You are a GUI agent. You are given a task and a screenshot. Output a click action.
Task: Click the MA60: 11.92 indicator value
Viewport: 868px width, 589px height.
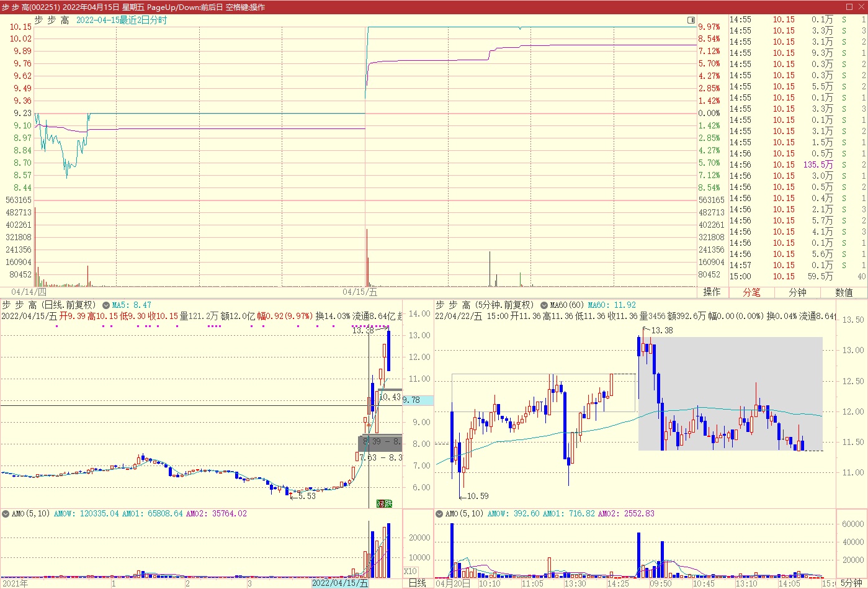pos(612,305)
